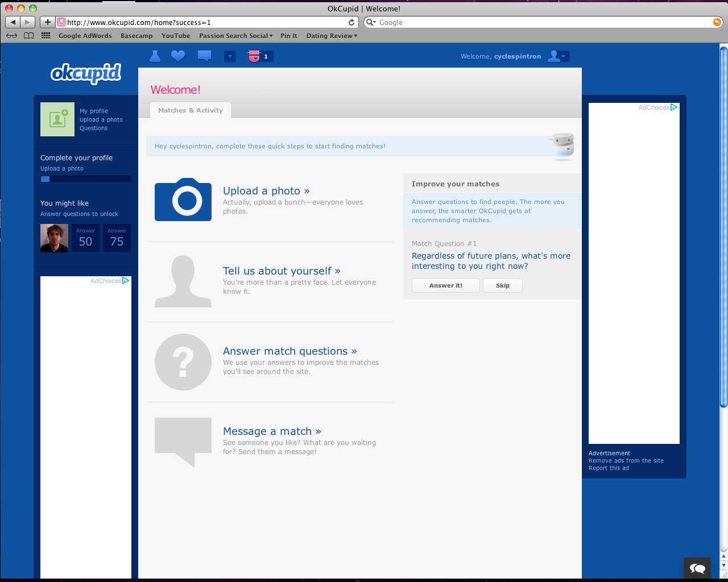Screen dimensions: 728x582
Task: Open YouTube bookmark
Action: pyautogui.click(x=176, y=36)
